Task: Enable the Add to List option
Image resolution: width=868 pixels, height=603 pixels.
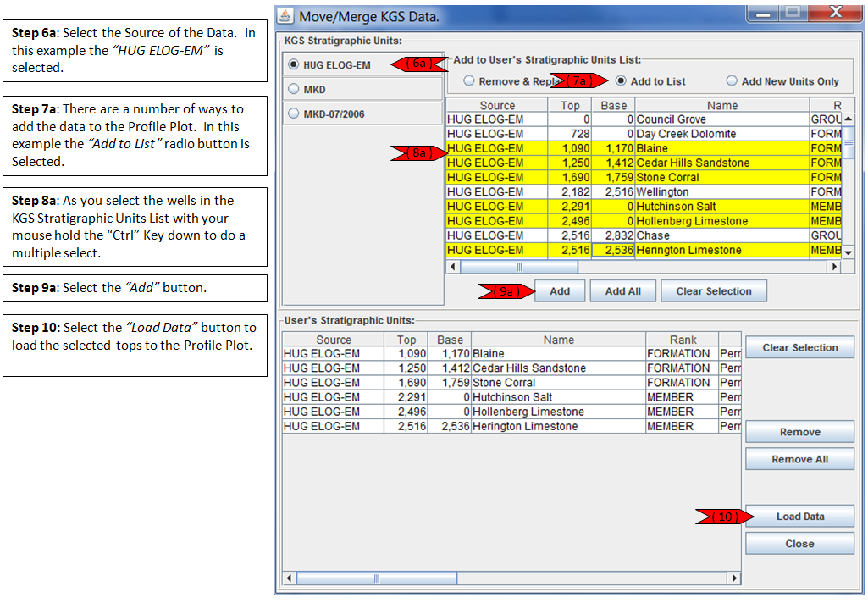Action: pos(621,80)
